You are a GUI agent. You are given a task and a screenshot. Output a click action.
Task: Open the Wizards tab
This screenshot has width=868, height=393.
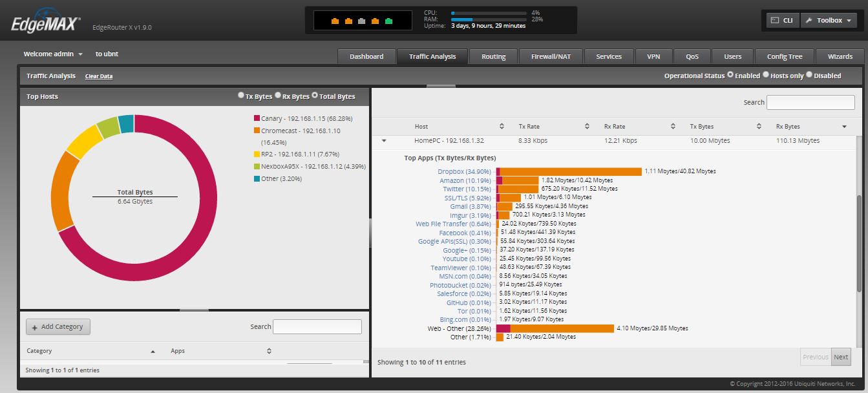[x=840, y=57]
